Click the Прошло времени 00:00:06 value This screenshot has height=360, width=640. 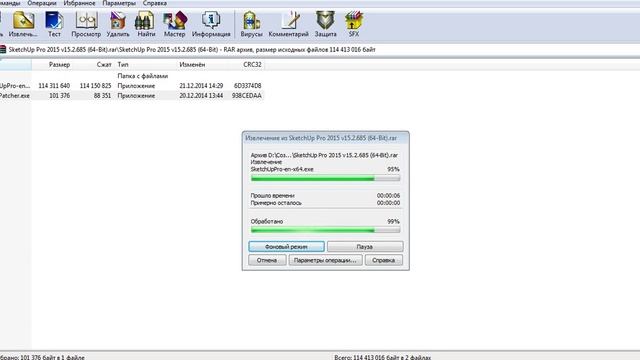point(388,196)
